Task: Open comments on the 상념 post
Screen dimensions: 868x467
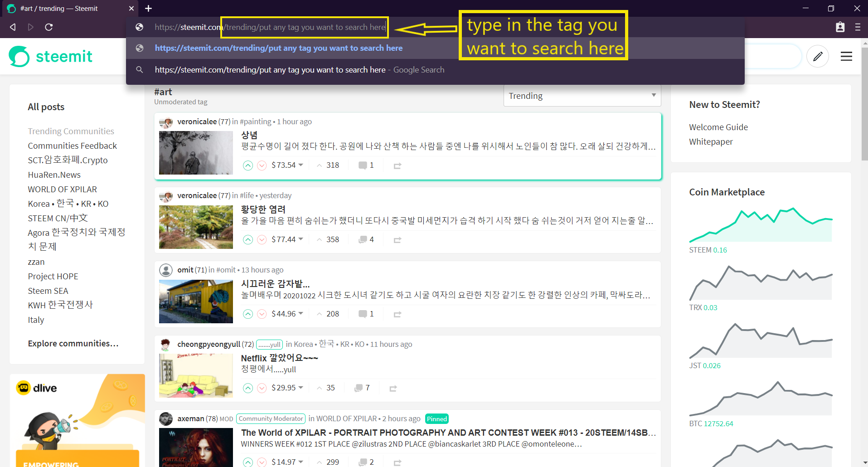Action: pos(366,165)
